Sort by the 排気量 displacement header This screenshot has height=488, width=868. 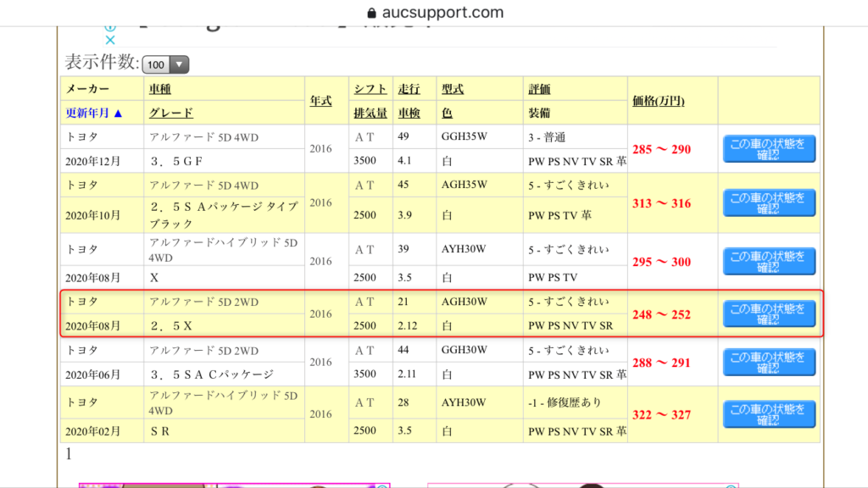(x=370, y=112)
